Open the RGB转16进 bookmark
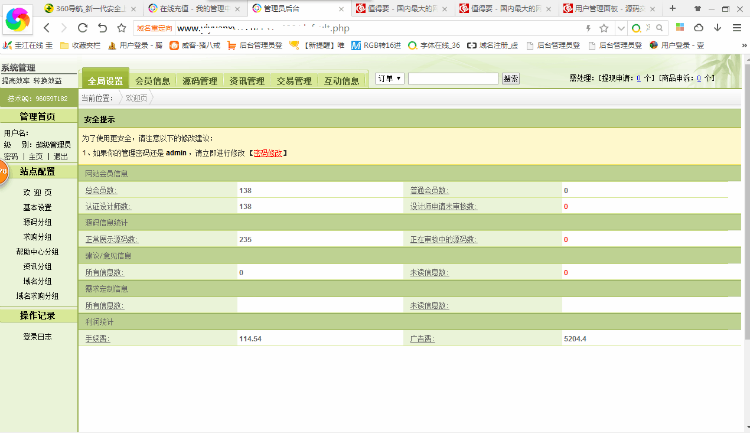The image size is (750, 433). [x=376, y=45]
